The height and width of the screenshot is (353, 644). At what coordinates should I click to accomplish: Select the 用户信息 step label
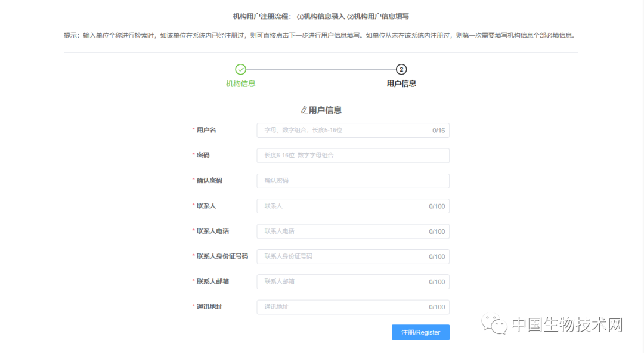point(401,84)
